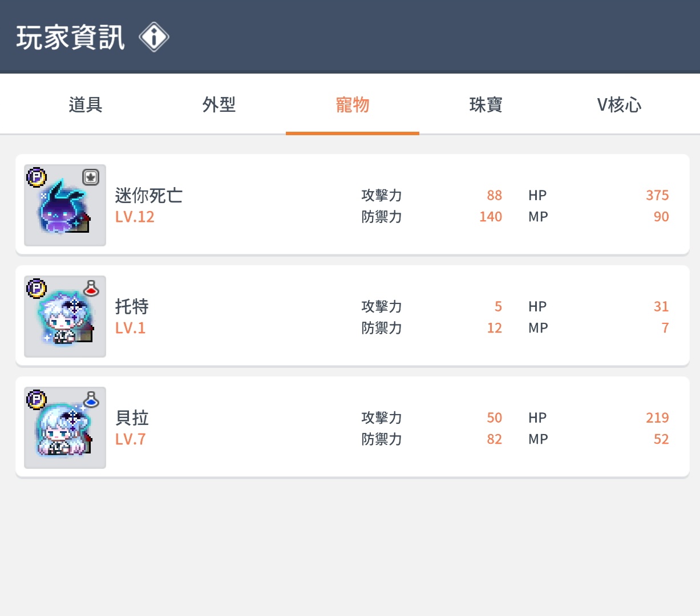Click the info diamond icon beside 玩家資訊
700x616 pixels.
[x=154, y=37]
